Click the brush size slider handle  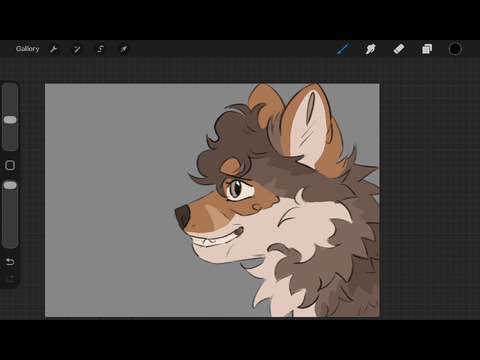(x=10, y=120)
